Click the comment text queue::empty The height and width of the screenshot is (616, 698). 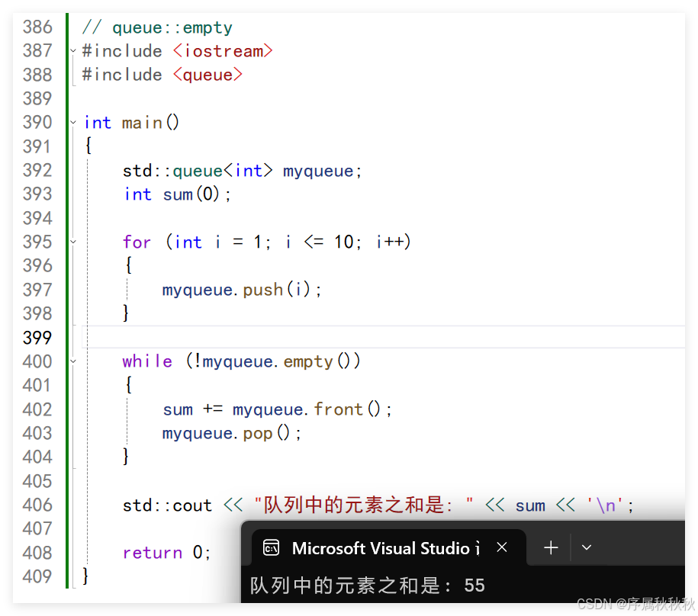point(172,27)
